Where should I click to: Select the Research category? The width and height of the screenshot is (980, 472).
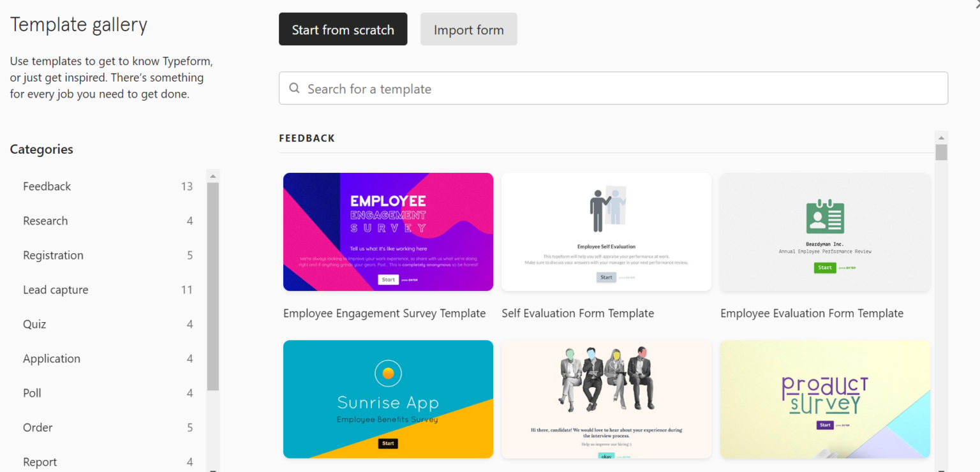pos(45,221)
